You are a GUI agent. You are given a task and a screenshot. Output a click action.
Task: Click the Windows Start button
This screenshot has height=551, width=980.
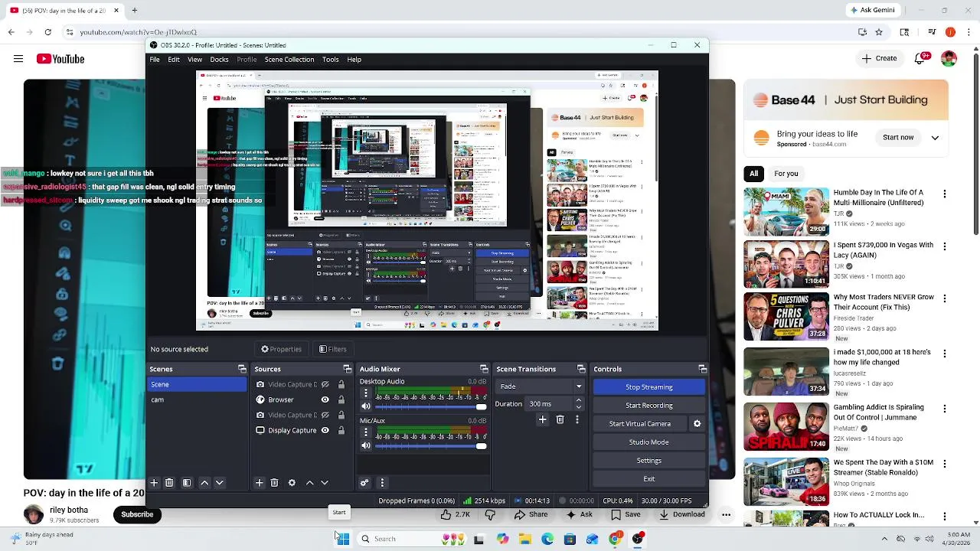pyautogui.click(x=343, y=539)
